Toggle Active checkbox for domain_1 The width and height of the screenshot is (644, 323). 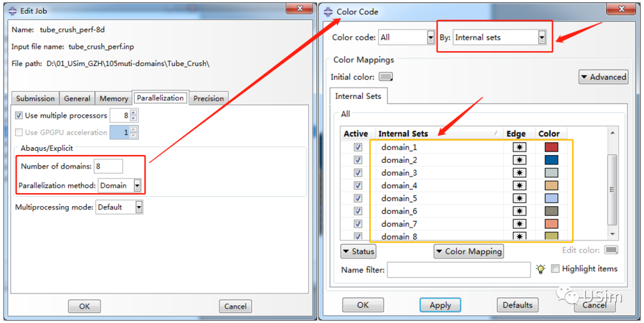[x=358, y=147]
